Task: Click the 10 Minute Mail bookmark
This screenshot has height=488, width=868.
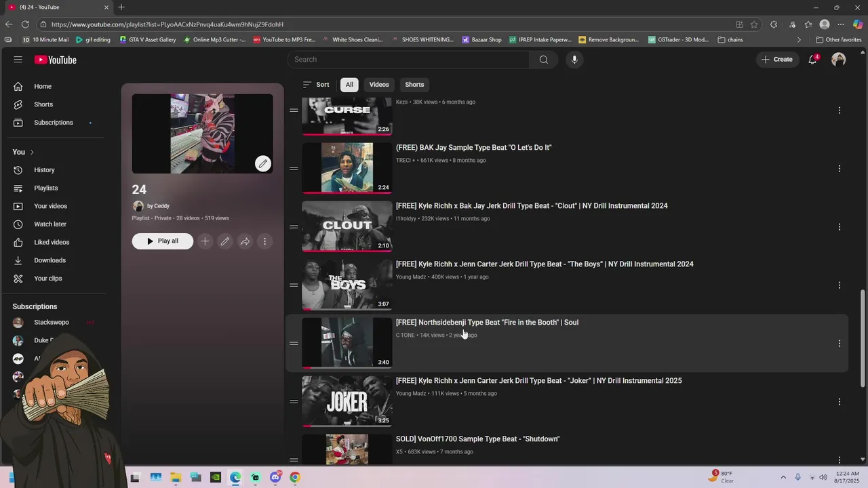Action: [x=45, y=40]
